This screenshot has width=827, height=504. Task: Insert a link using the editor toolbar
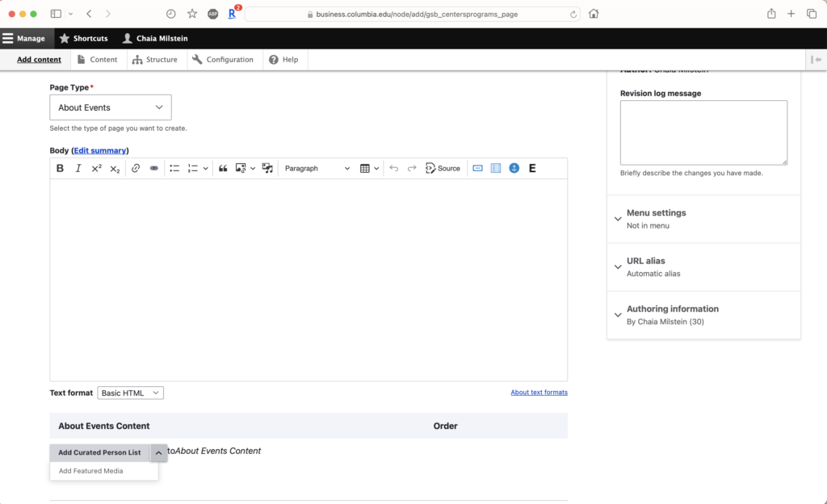point(136,168)
